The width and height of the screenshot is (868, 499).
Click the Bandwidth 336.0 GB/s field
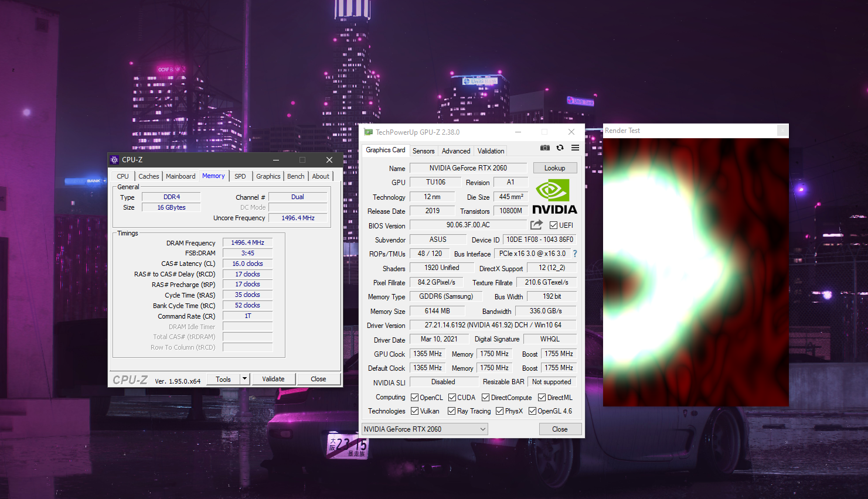[546, 311]
